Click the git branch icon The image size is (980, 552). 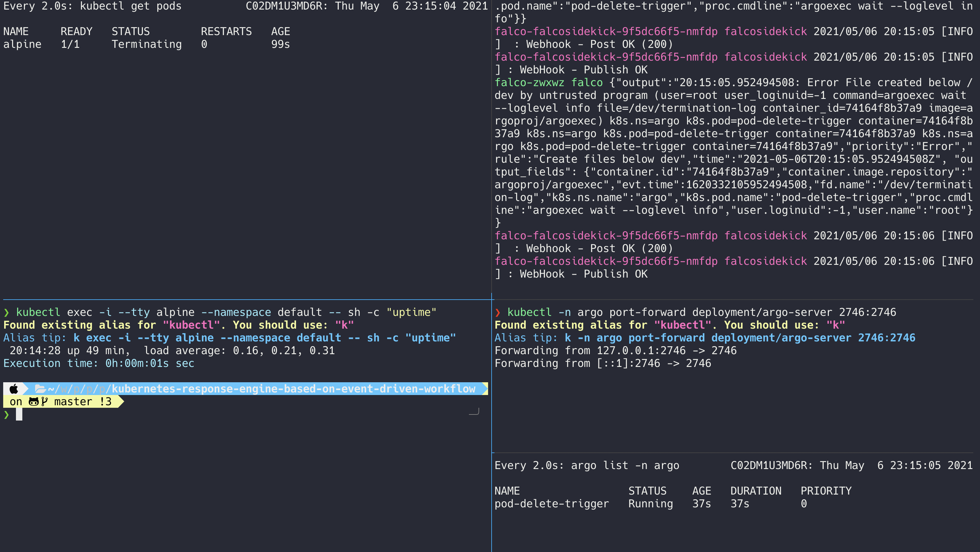tap(45, 402)
